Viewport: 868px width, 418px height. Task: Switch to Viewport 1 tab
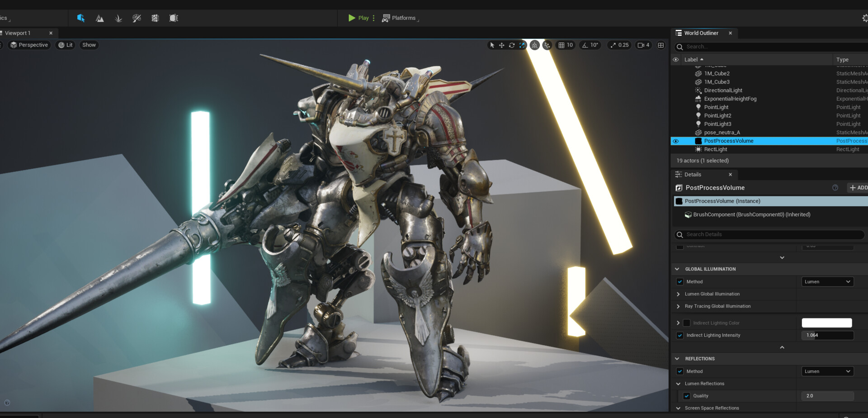(18, 33)
